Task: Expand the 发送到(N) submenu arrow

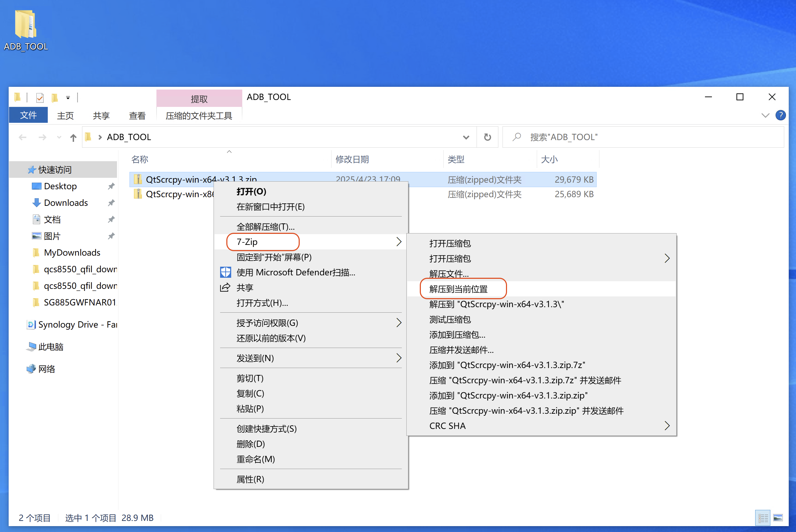Action: pyautogui.click(x=399, y=358)
